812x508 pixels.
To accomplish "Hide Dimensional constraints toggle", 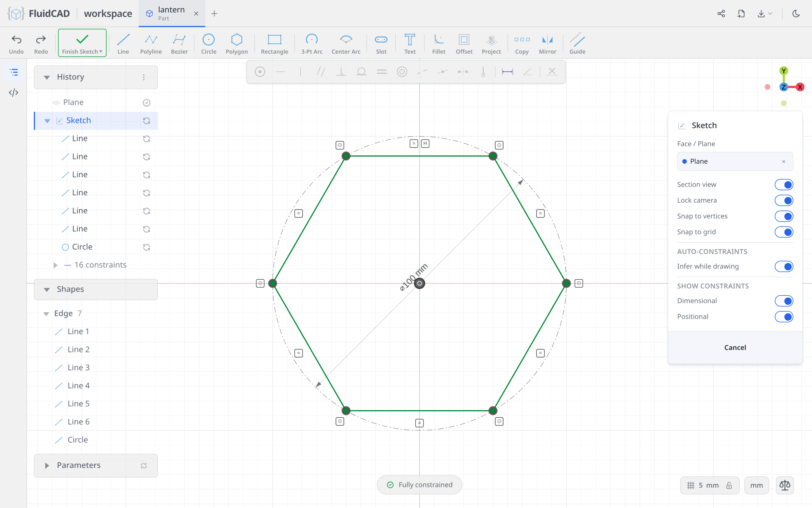I will click(x=784, y=301).
